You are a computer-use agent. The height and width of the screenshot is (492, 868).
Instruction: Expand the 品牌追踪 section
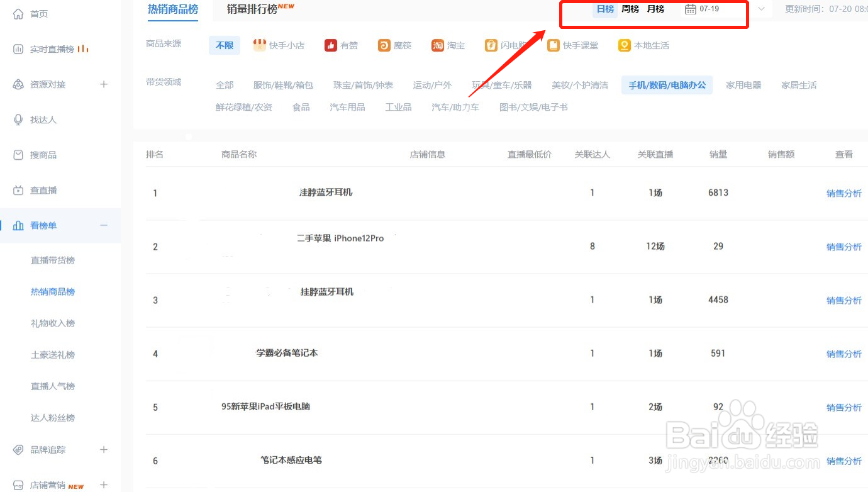pyautogui.click(x=103, y=449)
